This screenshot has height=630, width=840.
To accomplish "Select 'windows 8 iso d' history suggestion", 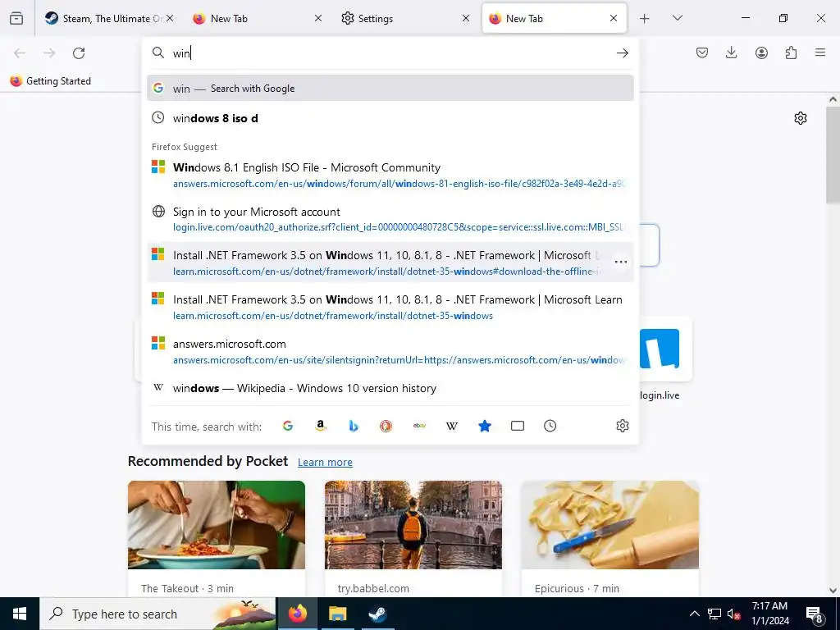I will tap(390, 118).
